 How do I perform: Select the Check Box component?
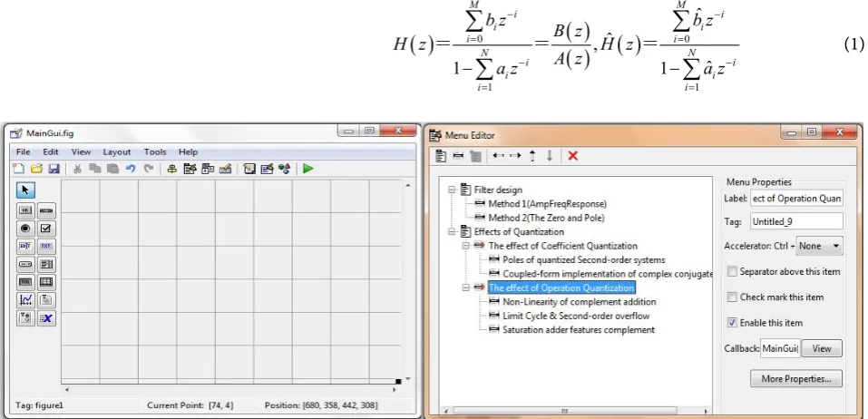coord(46,228)
